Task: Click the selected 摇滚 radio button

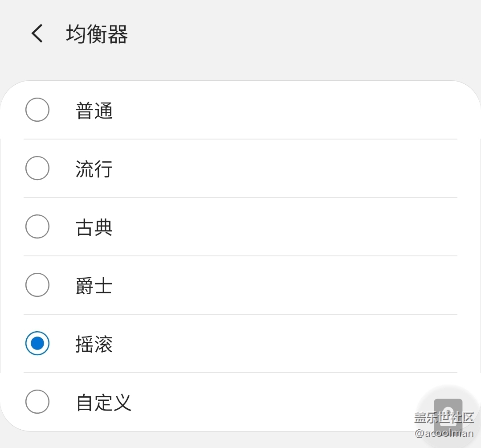Action: (x=37, y=343)
